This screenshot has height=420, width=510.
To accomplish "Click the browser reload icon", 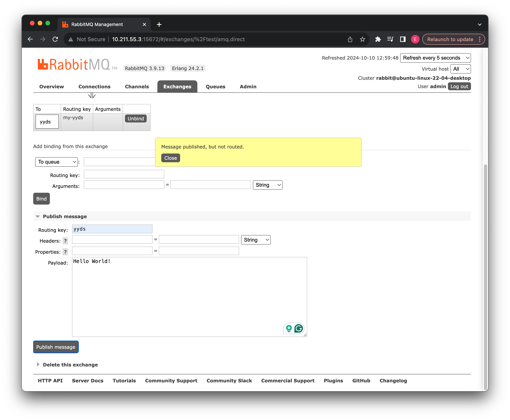I will (x=55, y=39).
